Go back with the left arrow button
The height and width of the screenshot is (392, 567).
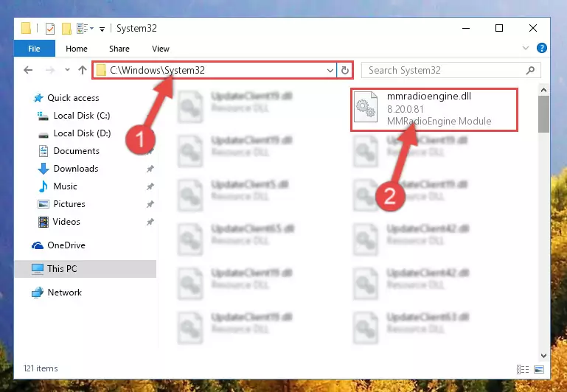click(x=28, y=70)
